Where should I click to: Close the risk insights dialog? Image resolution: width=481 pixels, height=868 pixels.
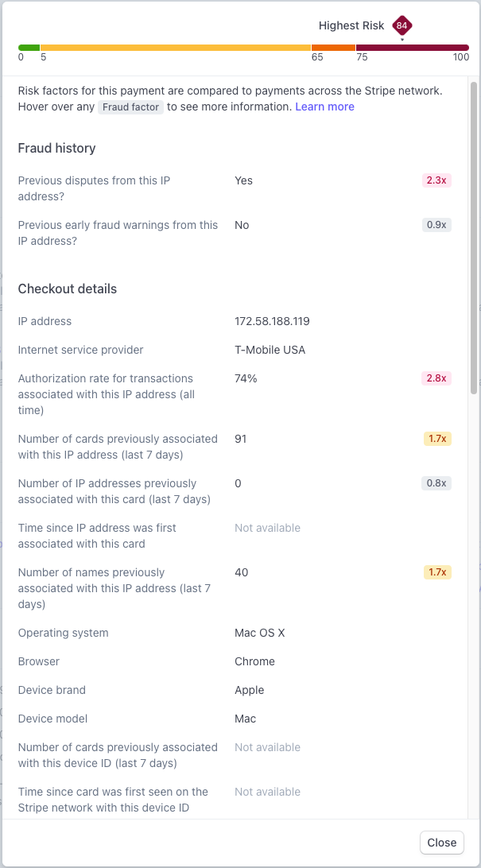442,843
